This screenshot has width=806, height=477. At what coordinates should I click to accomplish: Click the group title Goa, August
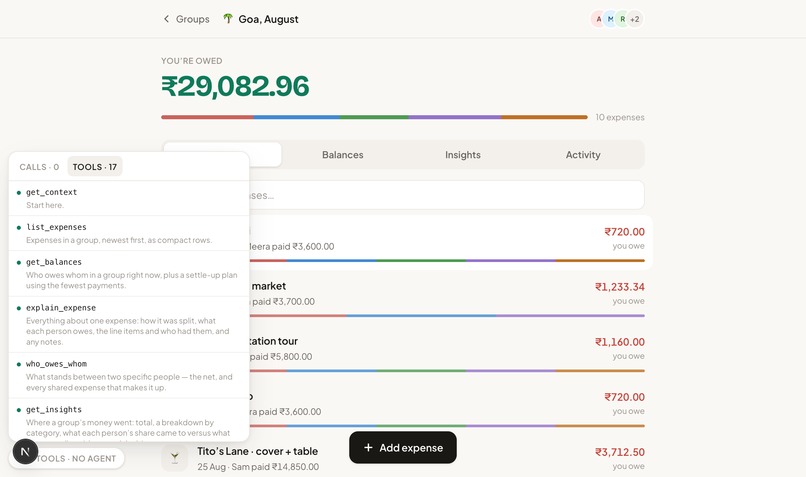point(268,19)
